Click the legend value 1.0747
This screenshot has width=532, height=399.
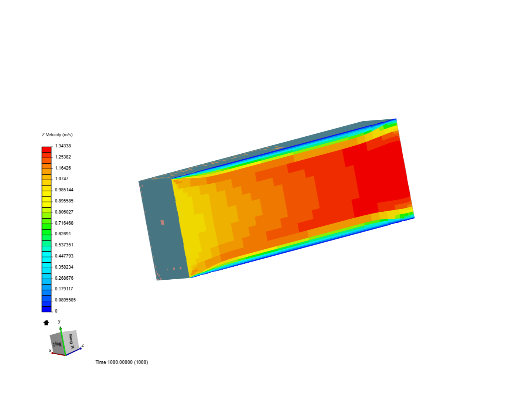pos(62,179)
